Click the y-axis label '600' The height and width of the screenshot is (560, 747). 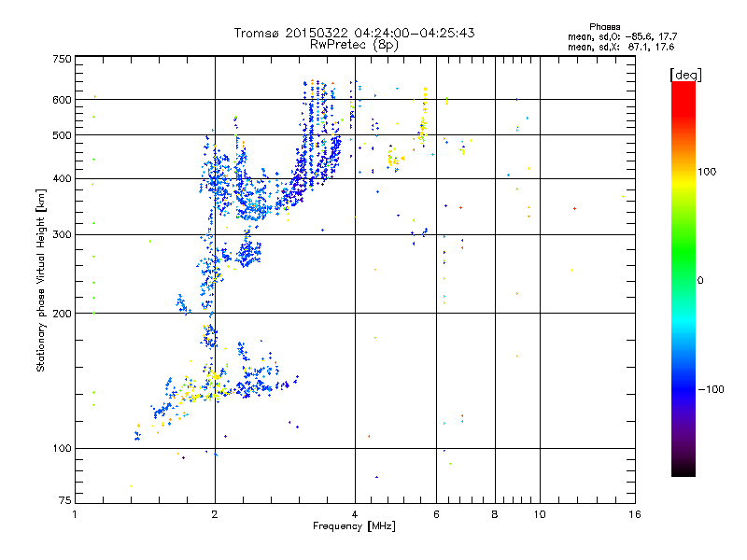pos(62,100)
